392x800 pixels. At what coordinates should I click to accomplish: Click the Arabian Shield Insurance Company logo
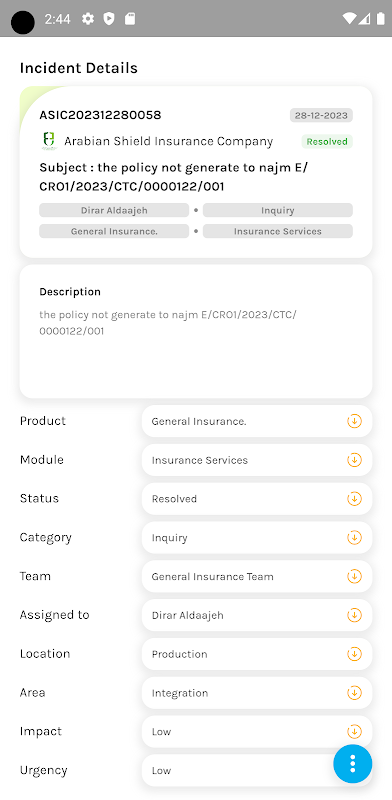[49, 141]
